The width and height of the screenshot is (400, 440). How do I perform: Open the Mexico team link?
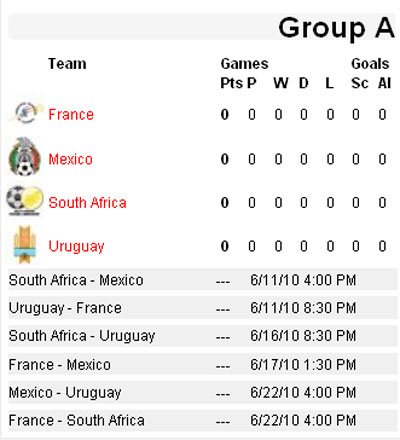click(x=71, y=159)
